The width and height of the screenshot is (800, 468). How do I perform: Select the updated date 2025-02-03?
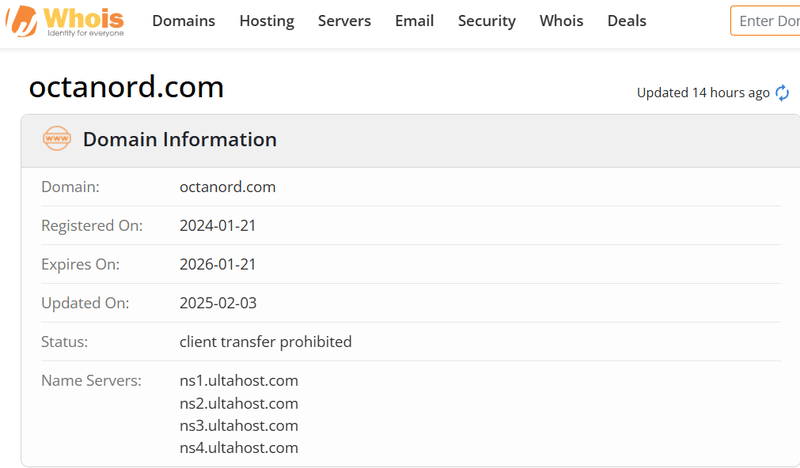point(218,303)
